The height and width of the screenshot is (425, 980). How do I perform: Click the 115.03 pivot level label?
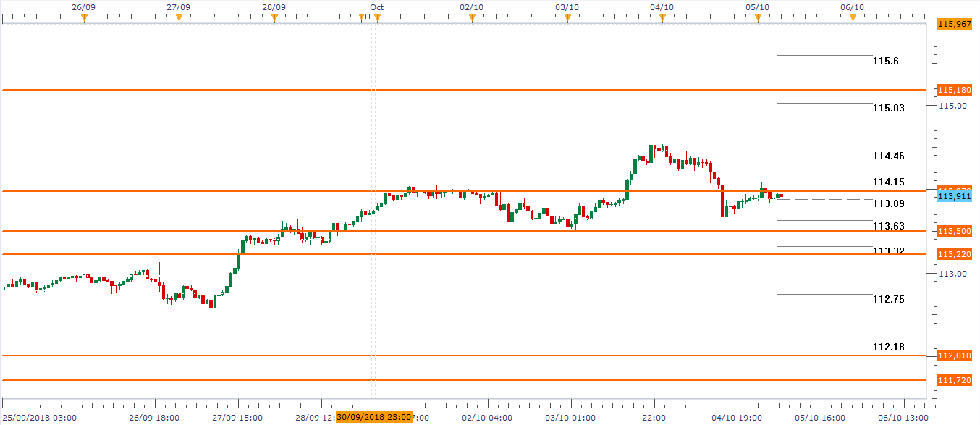point(888,109)
